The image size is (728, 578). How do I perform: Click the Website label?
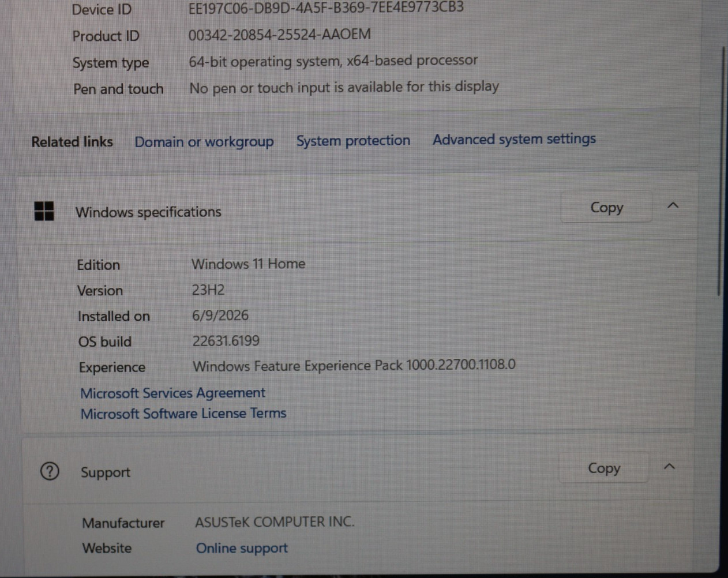(107, 548)
